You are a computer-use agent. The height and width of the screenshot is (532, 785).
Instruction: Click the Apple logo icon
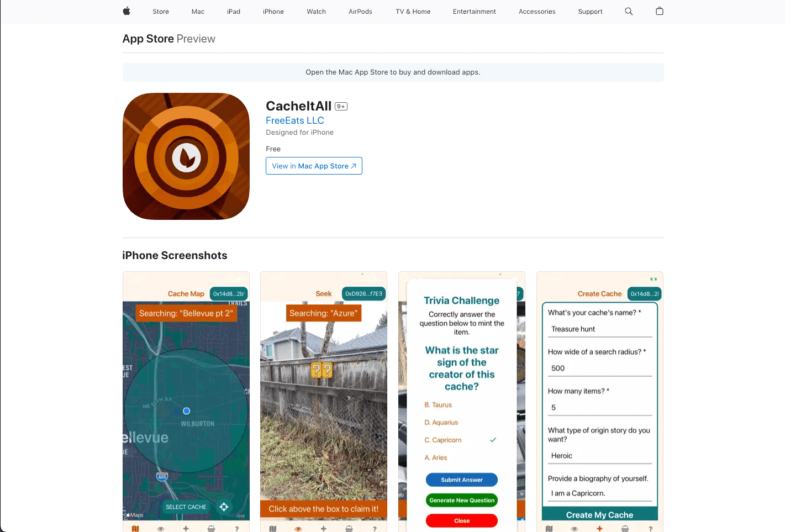tap(127, 11)
